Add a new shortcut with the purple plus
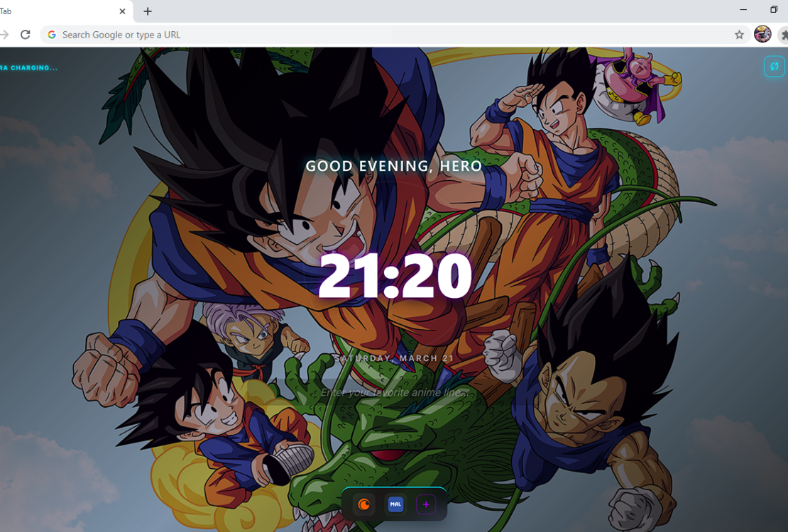Image resolution: width=788 pixels, height=532 pixels. coord(426,504)
